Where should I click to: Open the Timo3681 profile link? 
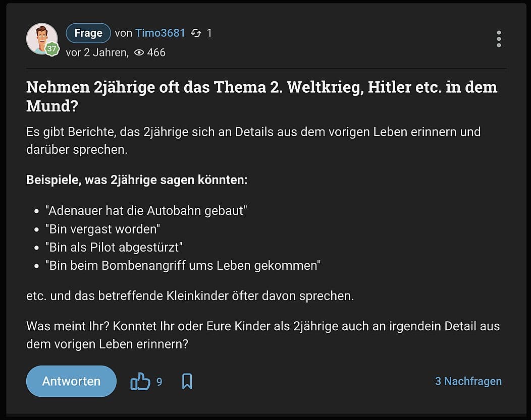coord(160,33)
